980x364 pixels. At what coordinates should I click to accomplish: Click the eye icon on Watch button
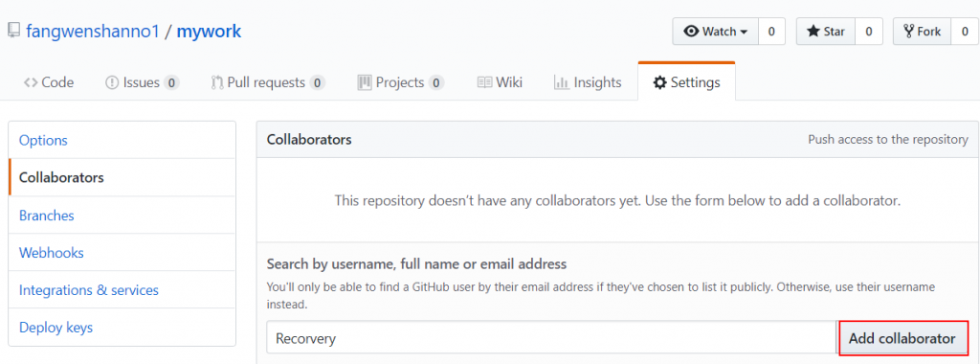click(691, 32)
